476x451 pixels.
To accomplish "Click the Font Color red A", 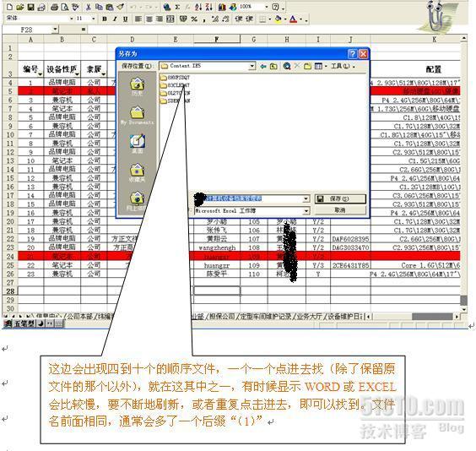I will tap(293, 19).
